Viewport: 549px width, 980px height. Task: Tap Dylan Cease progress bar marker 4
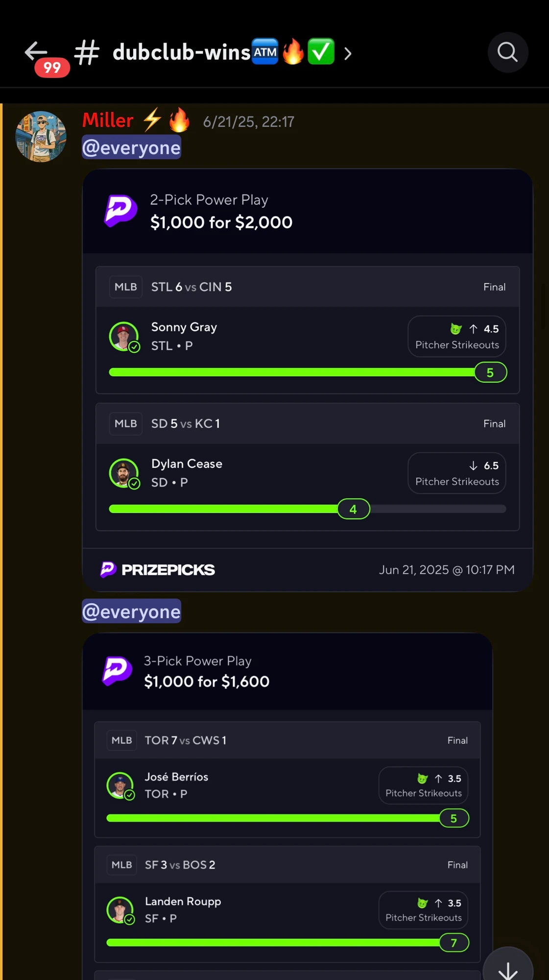[x=354, y=509]
